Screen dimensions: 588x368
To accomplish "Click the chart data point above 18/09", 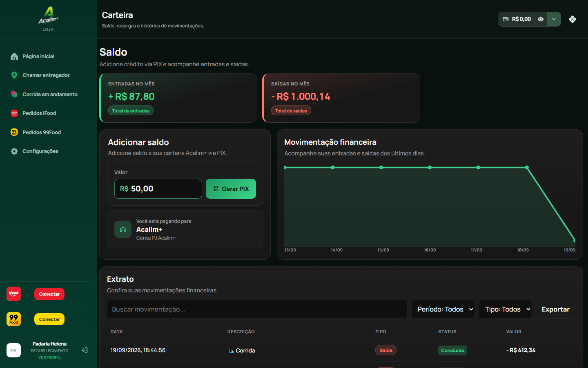I will coord(527,167).
